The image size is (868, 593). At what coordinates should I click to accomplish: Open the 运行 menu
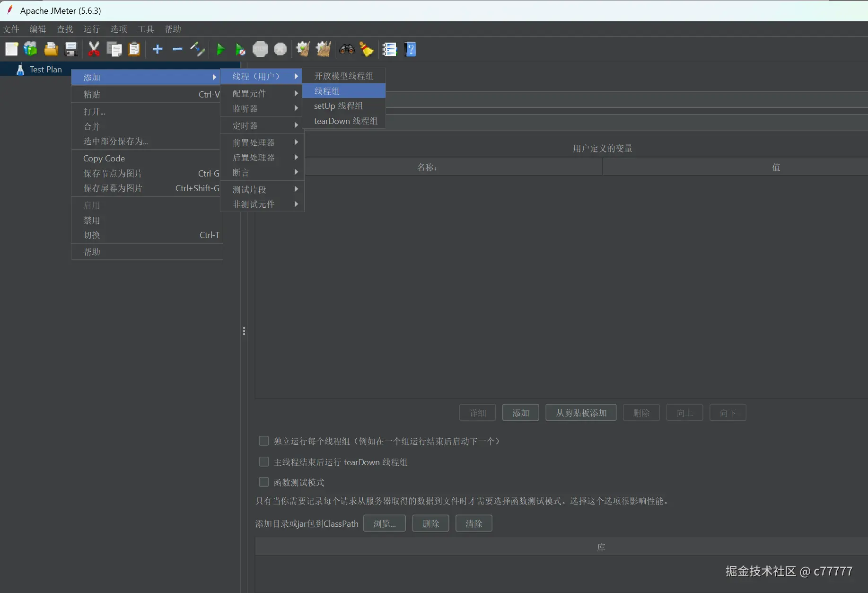tap(92, 29)
